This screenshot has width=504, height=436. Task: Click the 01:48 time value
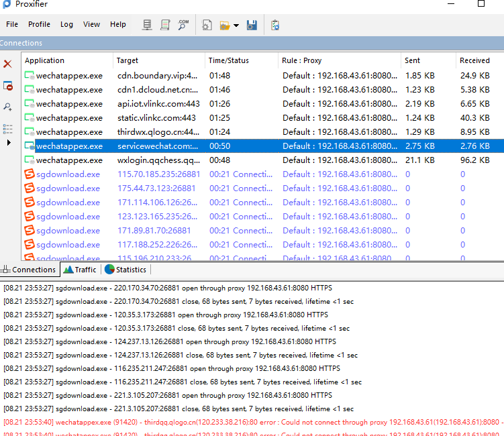[220, 76]
